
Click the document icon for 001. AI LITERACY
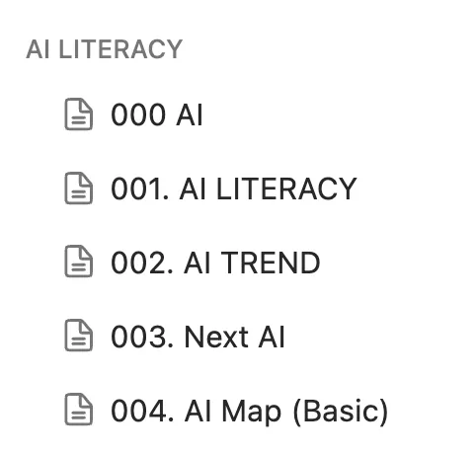click(x=78, y=189)
